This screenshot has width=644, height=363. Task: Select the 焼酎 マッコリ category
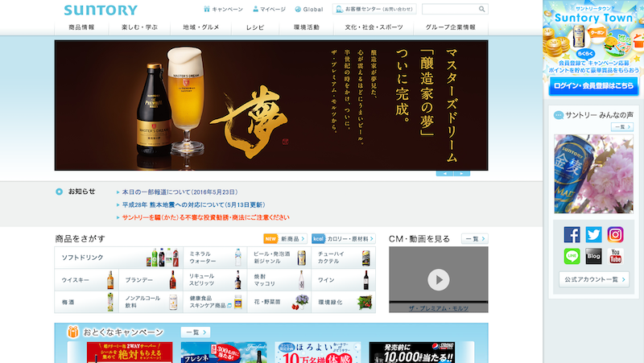[x=279, y=279]
